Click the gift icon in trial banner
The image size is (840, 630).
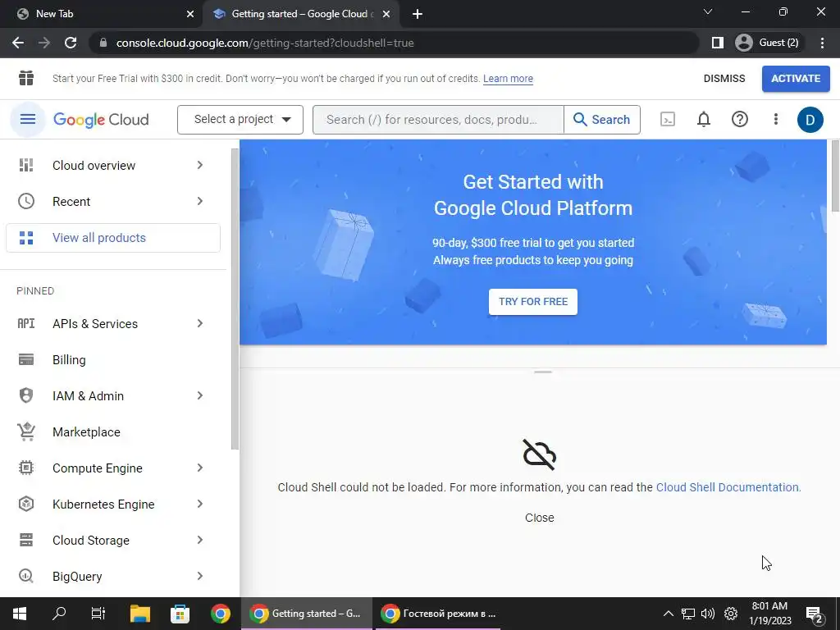tap(26, 78)
